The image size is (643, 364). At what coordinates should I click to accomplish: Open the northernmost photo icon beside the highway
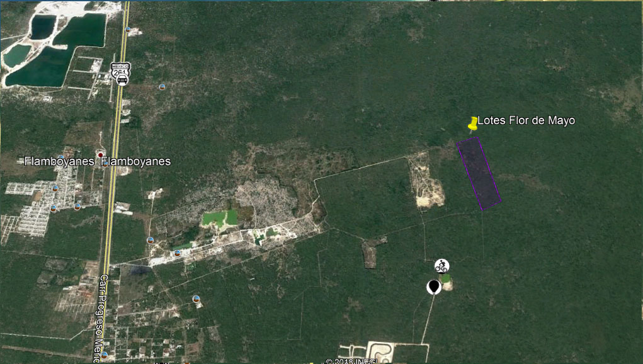[128, 29]
